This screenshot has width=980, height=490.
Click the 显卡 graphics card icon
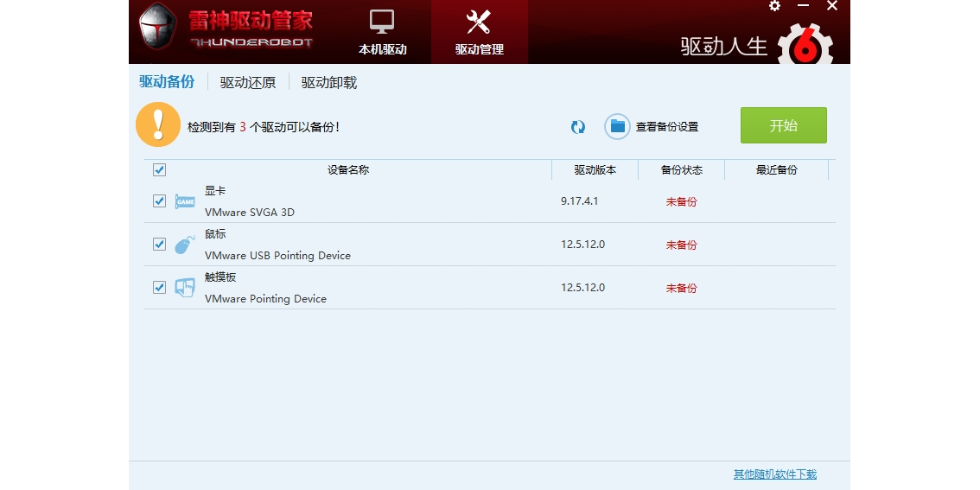185,201
